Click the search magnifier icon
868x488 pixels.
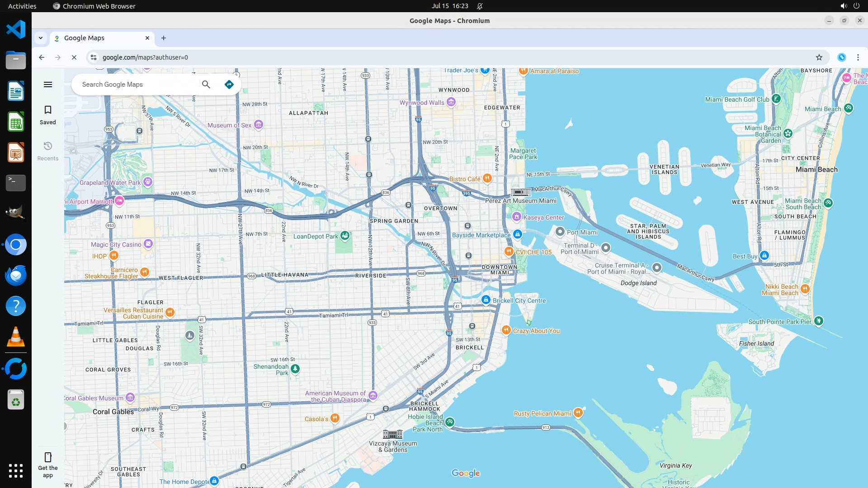[206, 84]
